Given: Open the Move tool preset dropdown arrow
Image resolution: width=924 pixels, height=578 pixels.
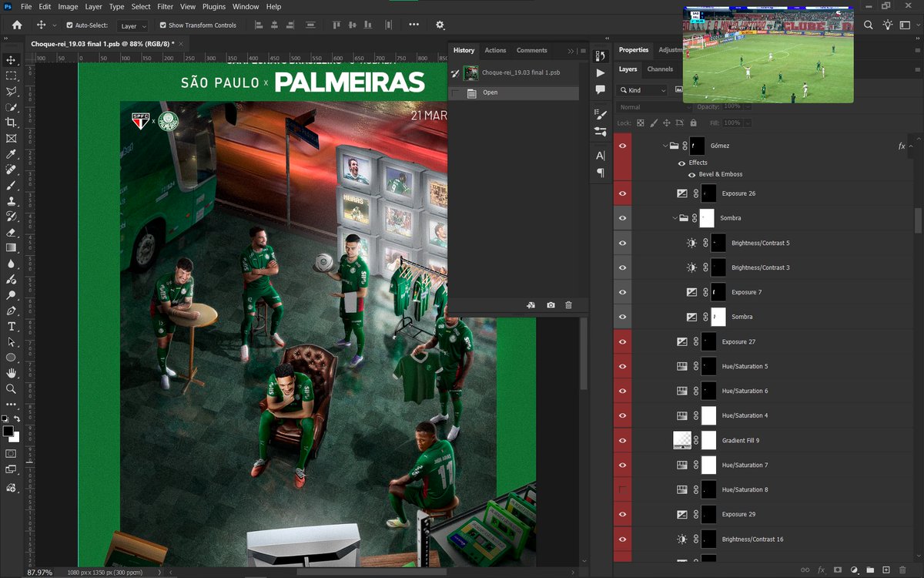Looking at the screenshot, I should tap(54, 25).
